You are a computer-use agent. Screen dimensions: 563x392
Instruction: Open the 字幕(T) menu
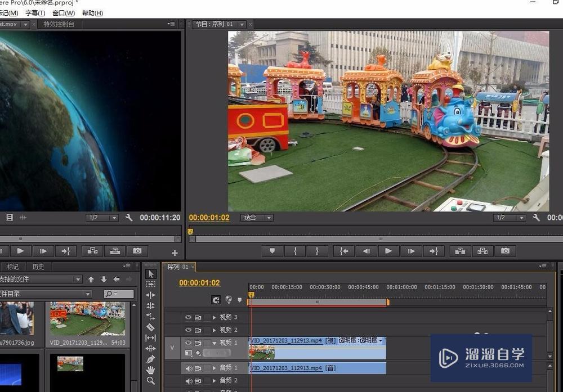click(x=35, y=13)
